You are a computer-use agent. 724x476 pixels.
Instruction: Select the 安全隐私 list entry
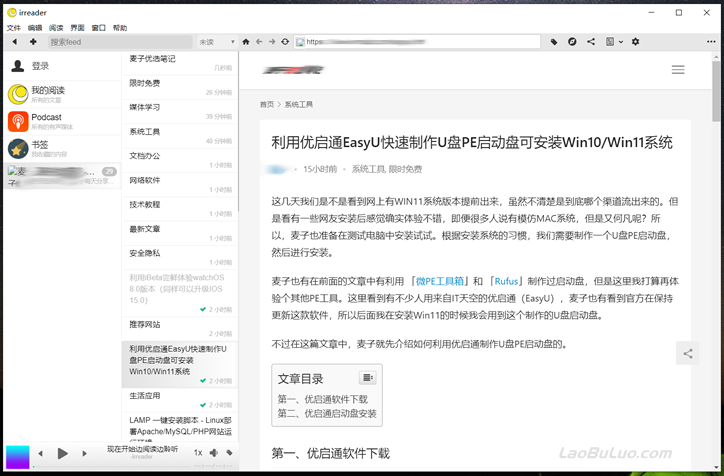[x=180, y=257]
